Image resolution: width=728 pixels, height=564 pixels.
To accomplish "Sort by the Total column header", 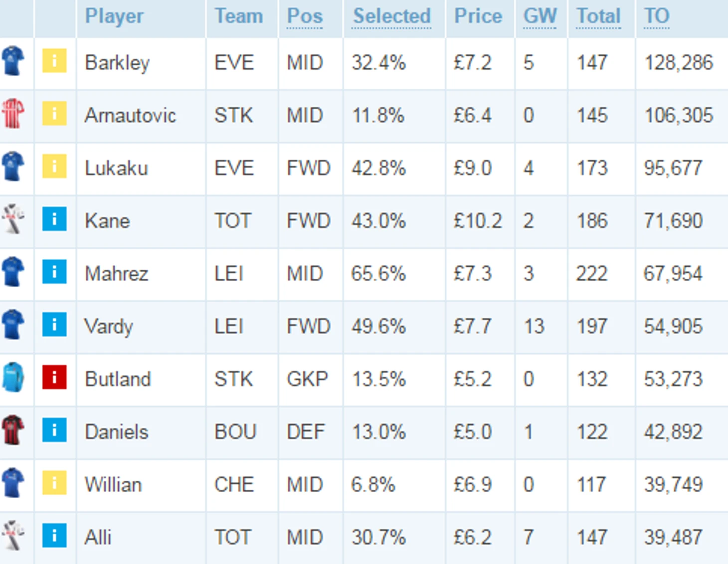I will point(598,16).
